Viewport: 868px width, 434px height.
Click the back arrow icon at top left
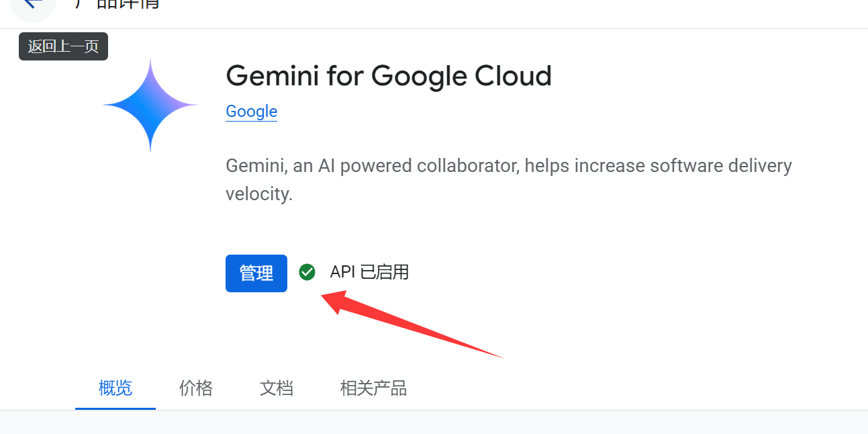pos(32,3)
